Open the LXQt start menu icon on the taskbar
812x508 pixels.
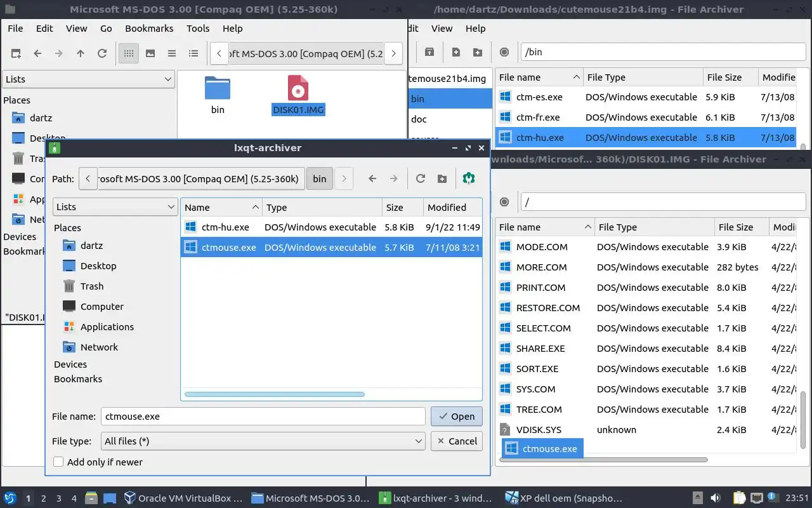pos(10,498)
